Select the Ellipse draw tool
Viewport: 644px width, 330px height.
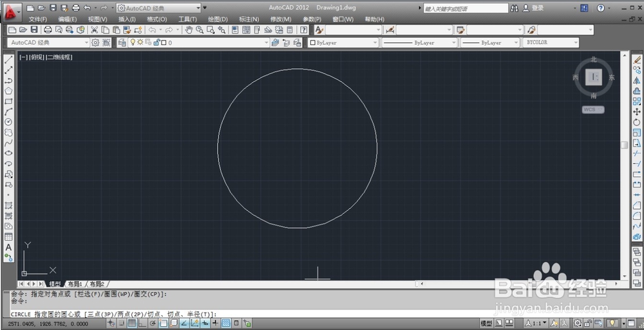point(8,153)
